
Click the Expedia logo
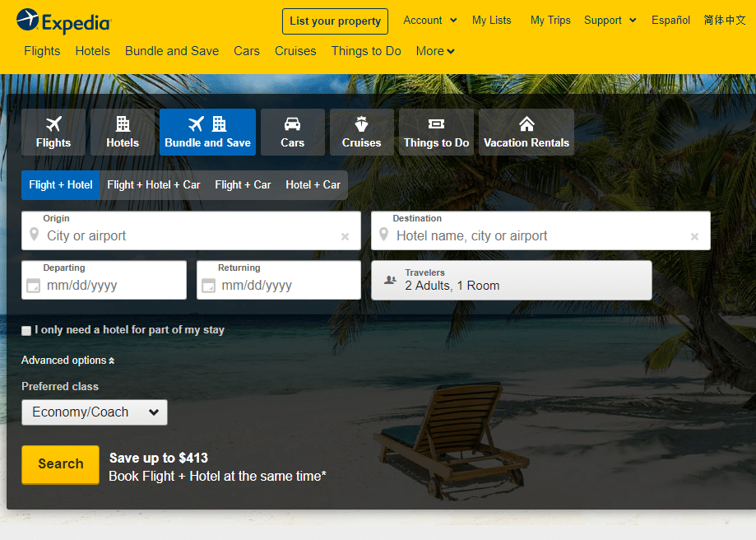63,21
